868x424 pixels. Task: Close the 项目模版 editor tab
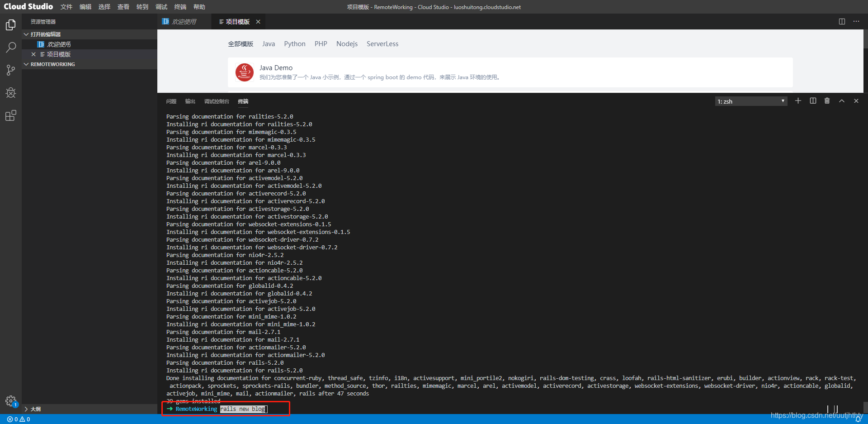point(258,22)
